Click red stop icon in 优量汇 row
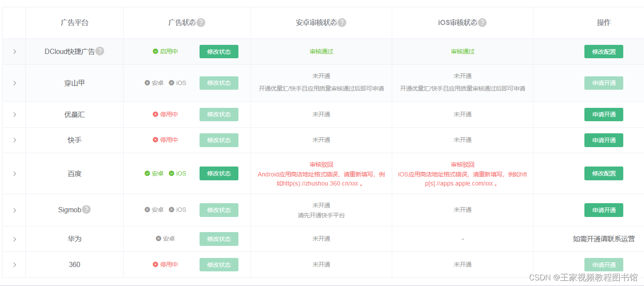644x286 pixels. click(x=155, y=114)
